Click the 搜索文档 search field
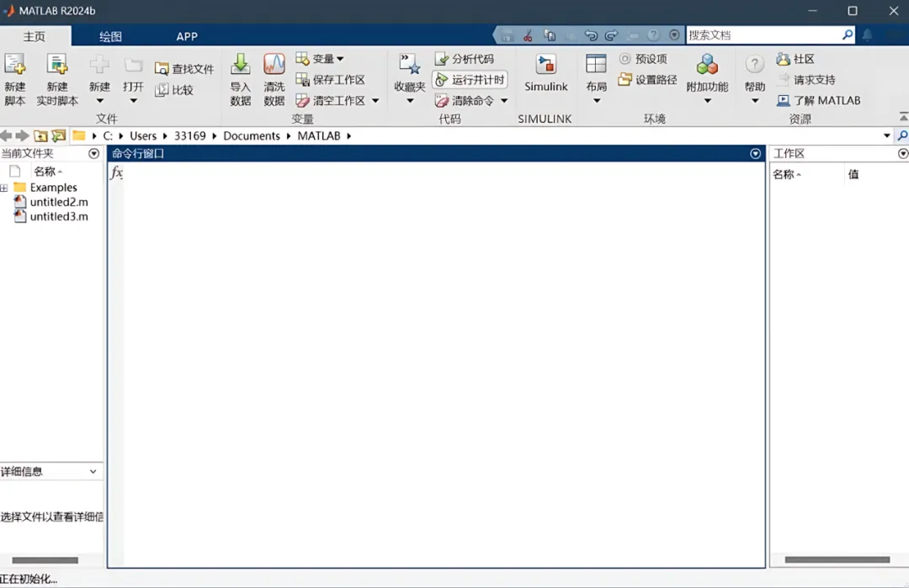 point(763,34)
